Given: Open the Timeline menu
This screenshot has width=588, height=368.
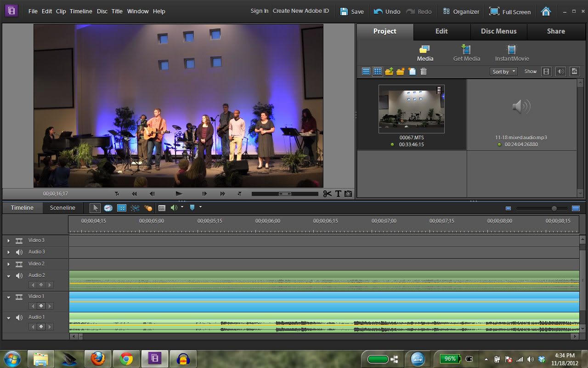Looking at the screenshot, I should [x=81, y=11].
